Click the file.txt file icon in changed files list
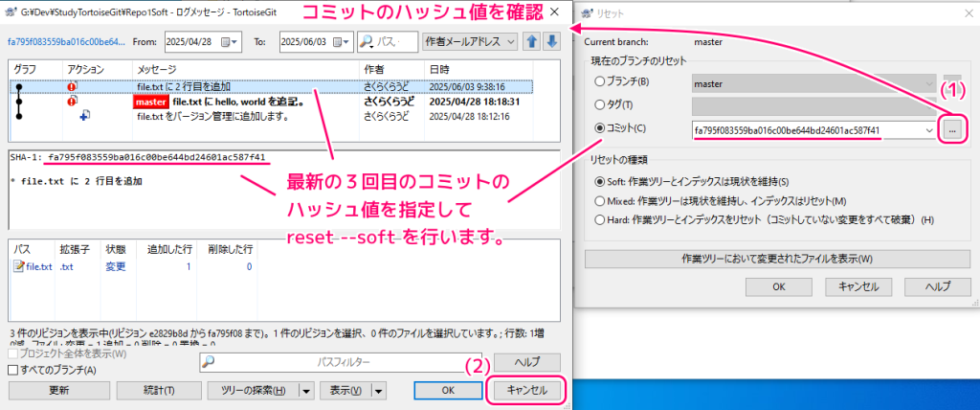This screenshot has height=410, width=980. pos(19,266)
